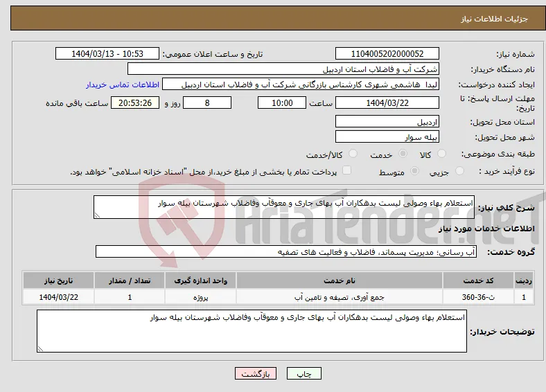The width and height of the screenshot is (546, 392).
Task: Click the شرح کلی نیاز text area
Action: coord(284,207)
